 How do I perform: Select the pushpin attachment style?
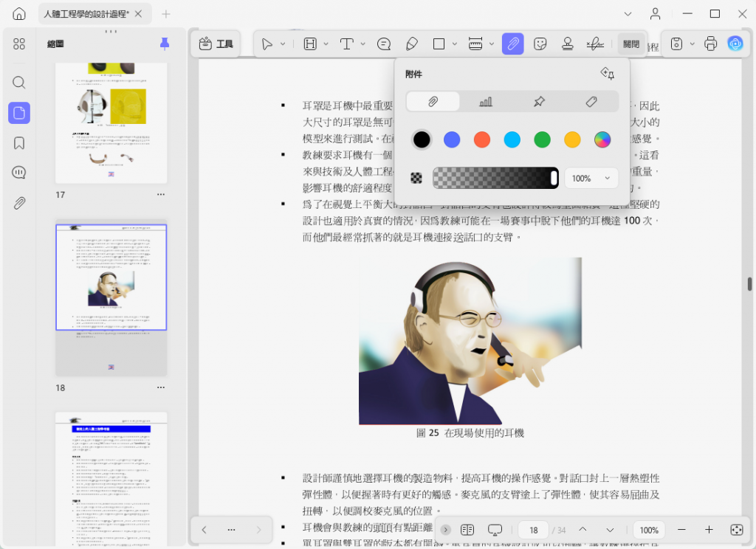[538, 101]
